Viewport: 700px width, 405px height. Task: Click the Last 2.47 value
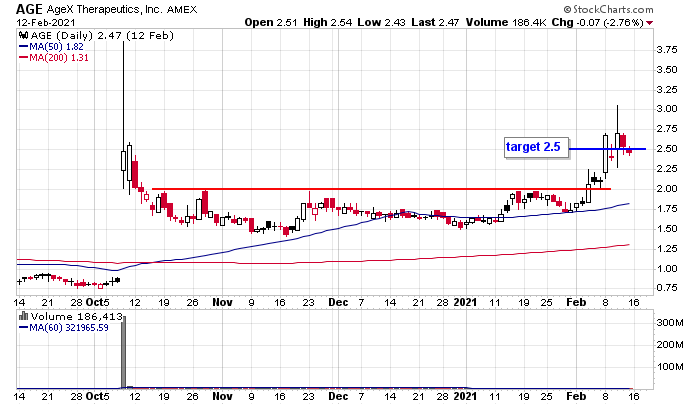click(x=435, y=22)
